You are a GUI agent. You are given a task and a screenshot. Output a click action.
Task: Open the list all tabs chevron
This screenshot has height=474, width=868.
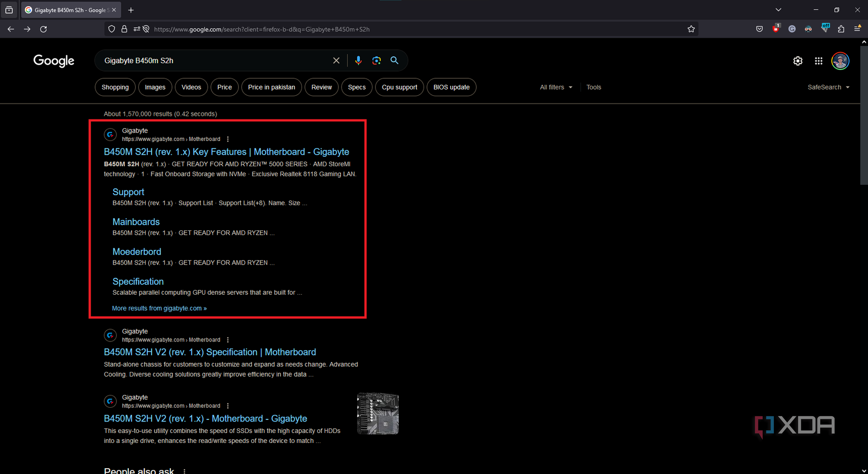[x=779, y=10]
